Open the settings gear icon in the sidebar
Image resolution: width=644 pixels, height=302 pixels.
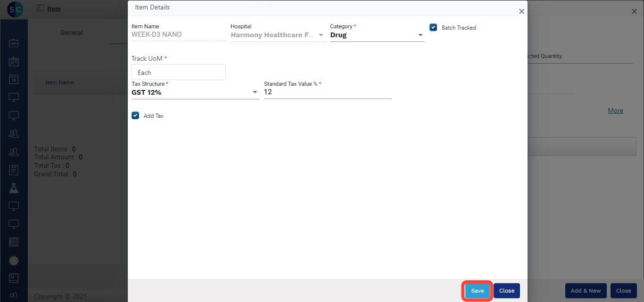click(x=14, y=261)
